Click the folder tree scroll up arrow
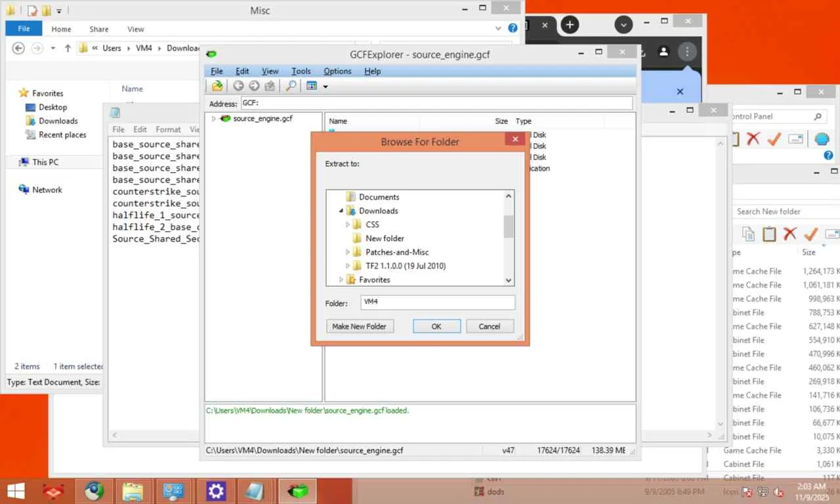840x504 pixels. tap(509, 196)
